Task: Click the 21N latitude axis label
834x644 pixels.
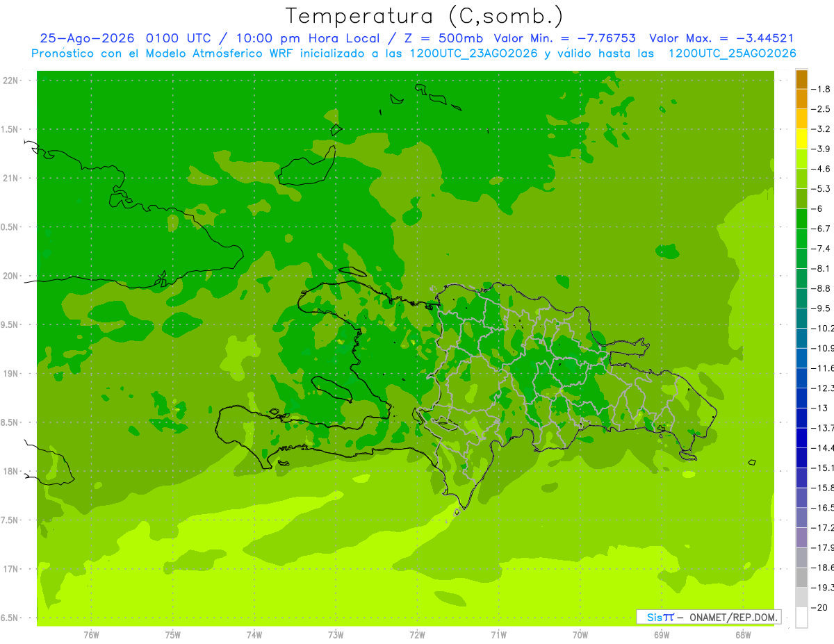Action: [10, 178]
